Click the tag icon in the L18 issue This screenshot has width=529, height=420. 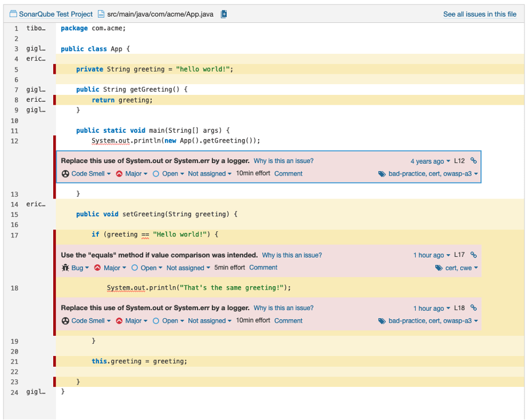(382, 321)
